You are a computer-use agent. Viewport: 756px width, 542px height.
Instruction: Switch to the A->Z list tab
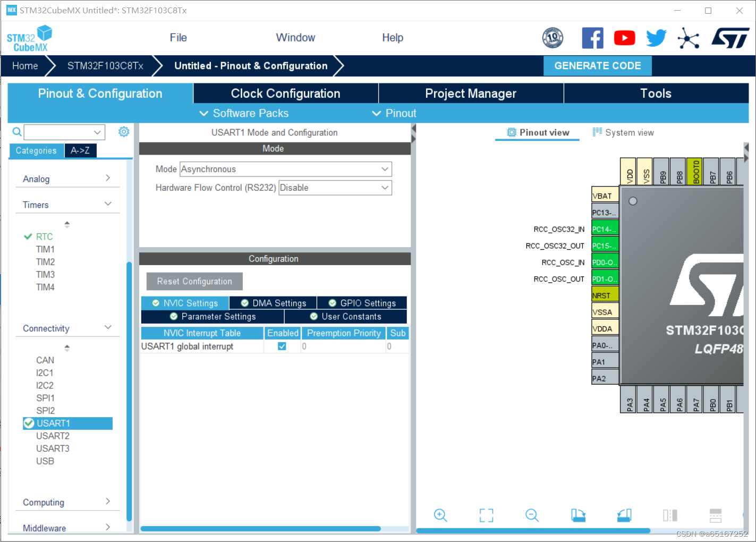pyautogui.click(x=80, y=150)
